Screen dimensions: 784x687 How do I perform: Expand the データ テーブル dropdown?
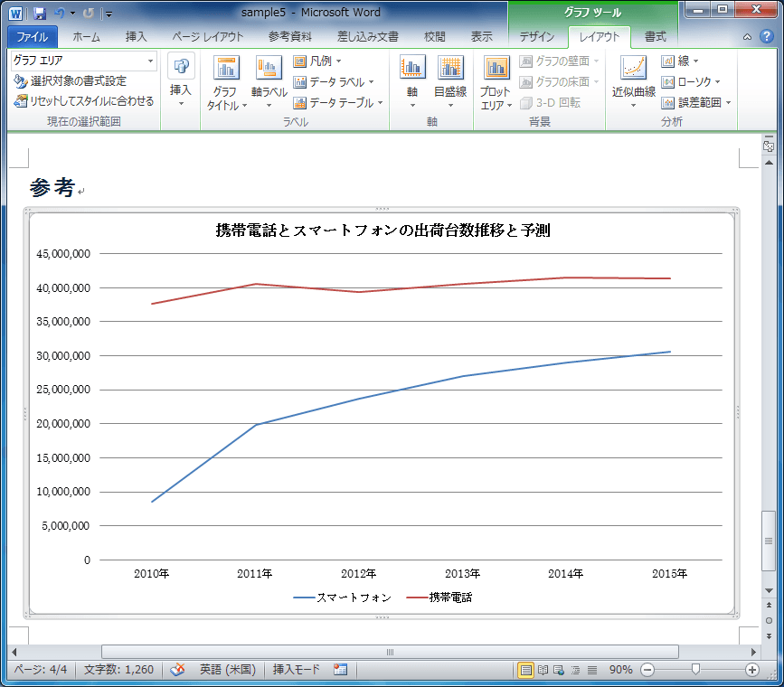pos(381,102)
